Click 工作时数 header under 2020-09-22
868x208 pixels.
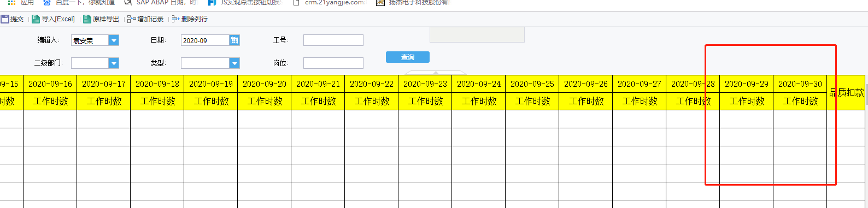pyautogui.click(x=372, y=102)
